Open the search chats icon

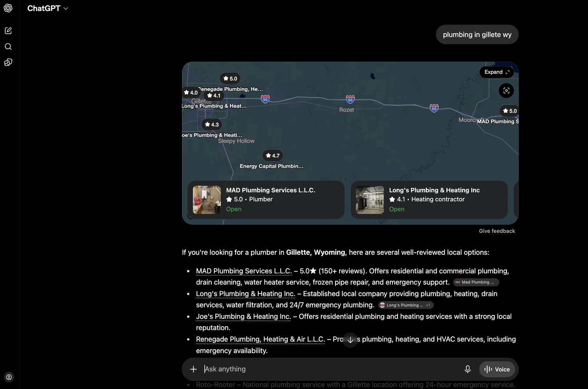click(8, 47)
